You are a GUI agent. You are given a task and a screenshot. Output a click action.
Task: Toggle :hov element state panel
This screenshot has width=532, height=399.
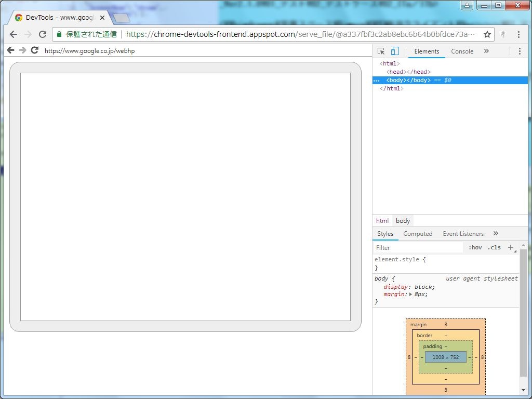pos(475,247)
